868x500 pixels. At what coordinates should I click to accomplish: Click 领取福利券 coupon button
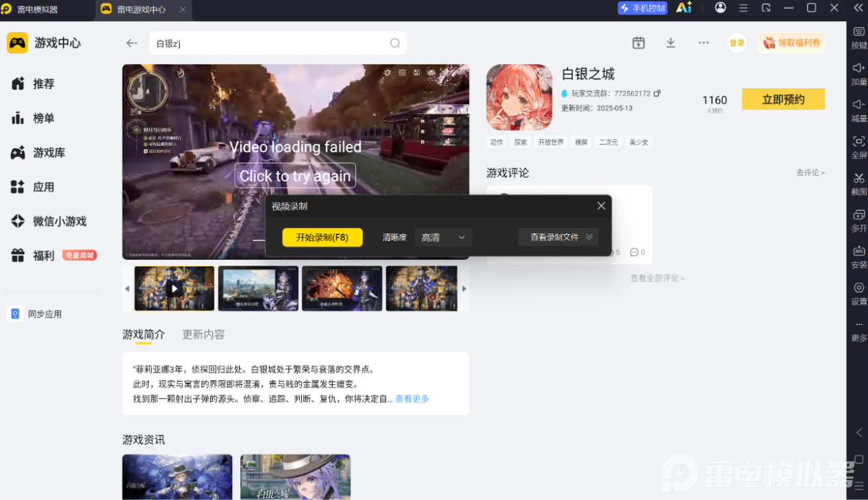click(x=791, y=42)
